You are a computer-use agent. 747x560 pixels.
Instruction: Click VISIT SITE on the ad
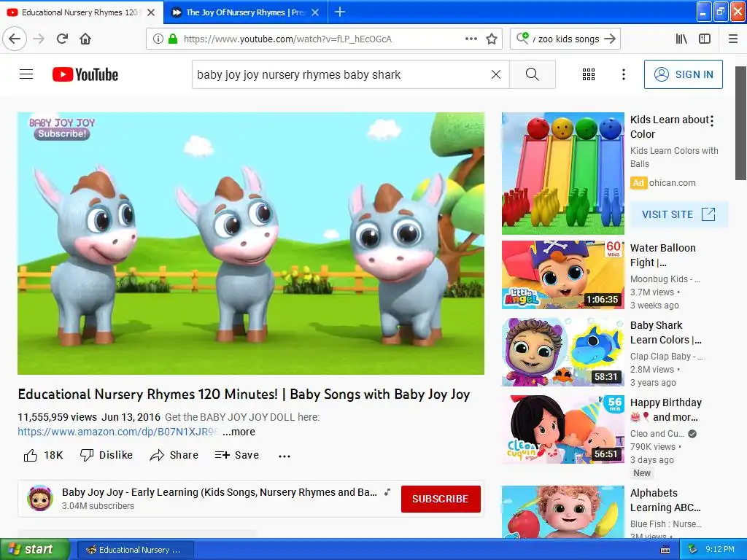pyautogui.click(x=679, y=214)
